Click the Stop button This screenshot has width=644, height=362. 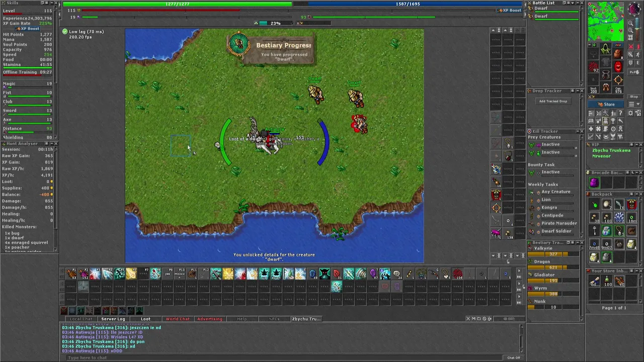click(x=634, y=97)
